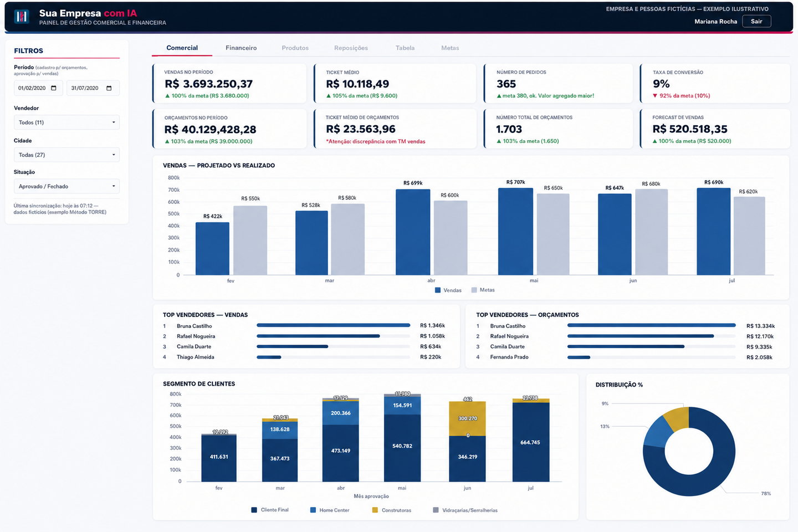
Task: Select the fev R$ 422k sales bar
Action: coord(212,248)
